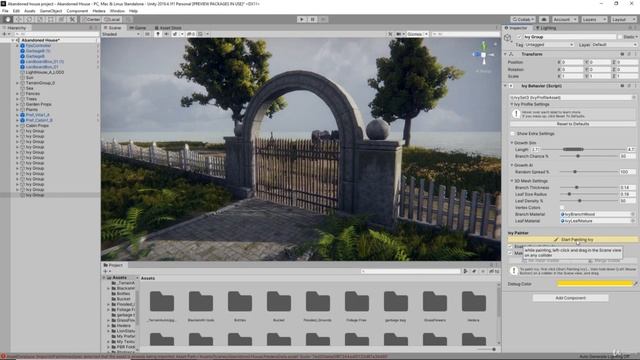Select the combined Transform tool
Screen dimensions: 640x360
[62, 19]
